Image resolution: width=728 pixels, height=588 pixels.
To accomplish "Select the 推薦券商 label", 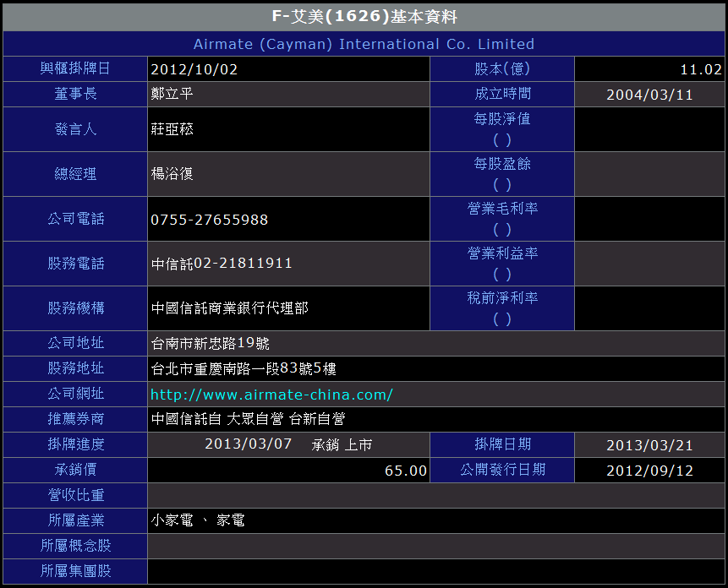I will (75, 419).
